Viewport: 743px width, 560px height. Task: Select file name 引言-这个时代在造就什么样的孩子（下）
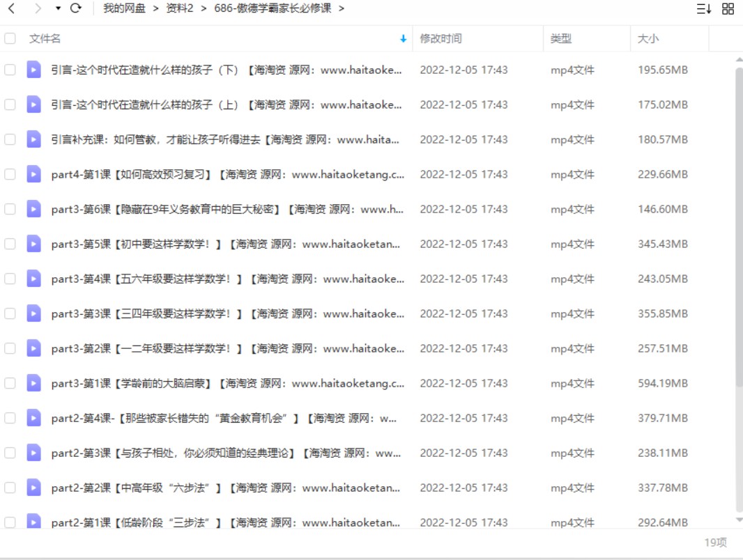(x=227, y=70)
